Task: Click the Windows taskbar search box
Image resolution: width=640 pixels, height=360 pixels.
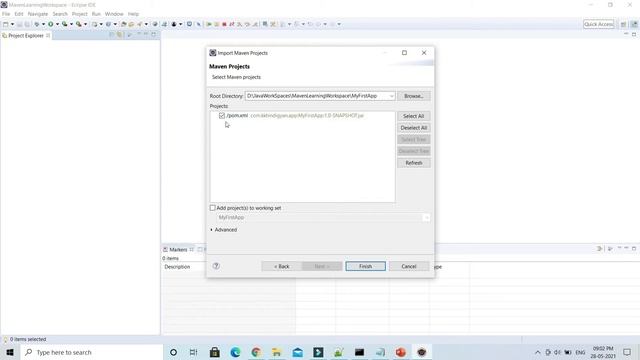Action: 92,352
